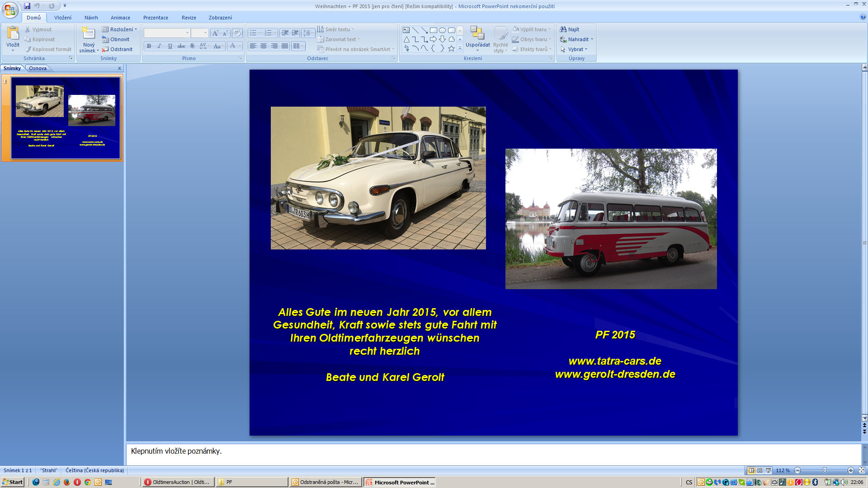Select the text box shape tool

click(406, 30)
